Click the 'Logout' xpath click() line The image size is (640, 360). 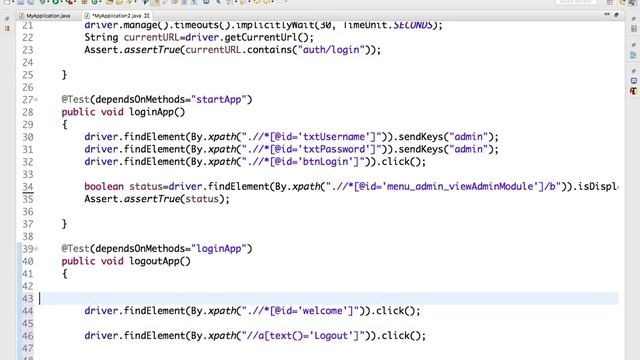(x=255, y=336)
